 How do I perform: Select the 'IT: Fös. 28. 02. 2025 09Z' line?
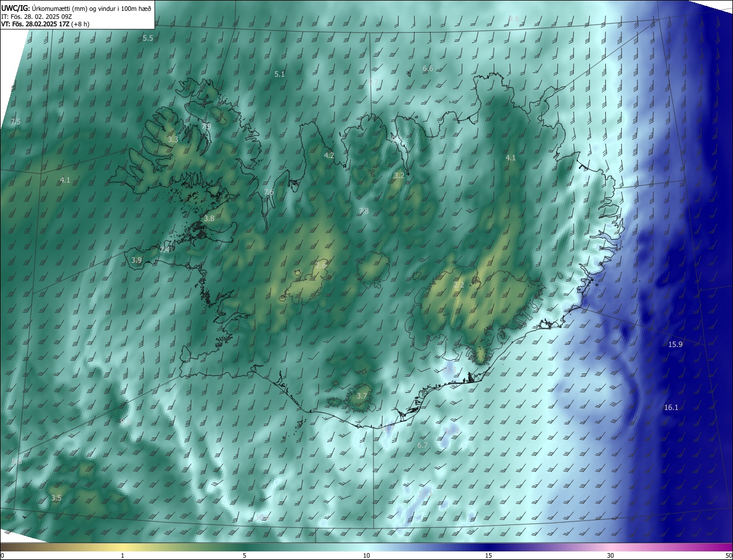click(36, 16)
